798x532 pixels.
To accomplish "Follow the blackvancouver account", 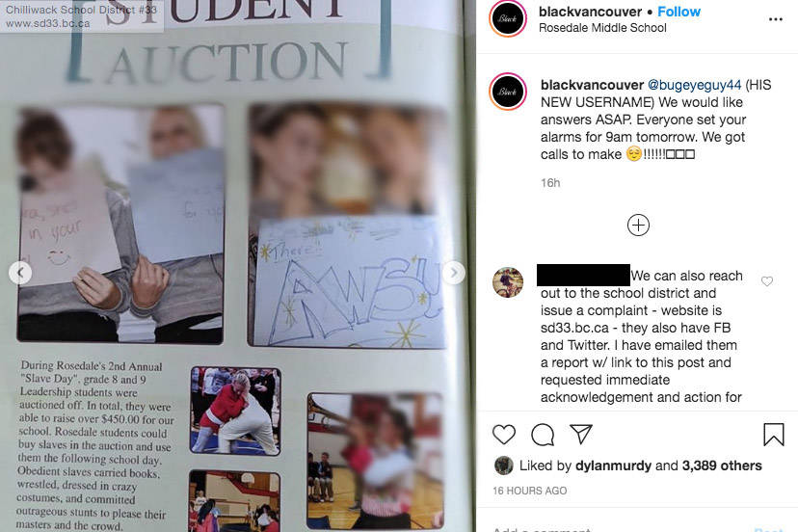I will 678,12.
